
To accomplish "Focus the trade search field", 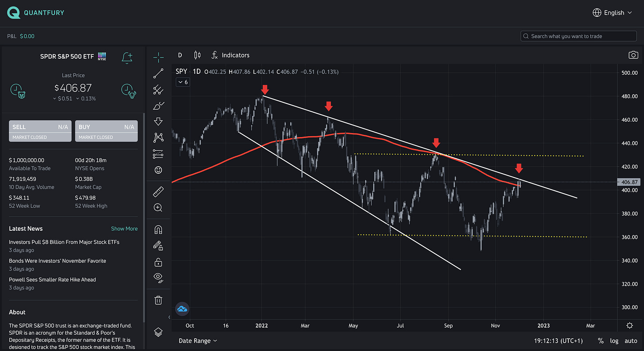I will click(x=579, y=36).
